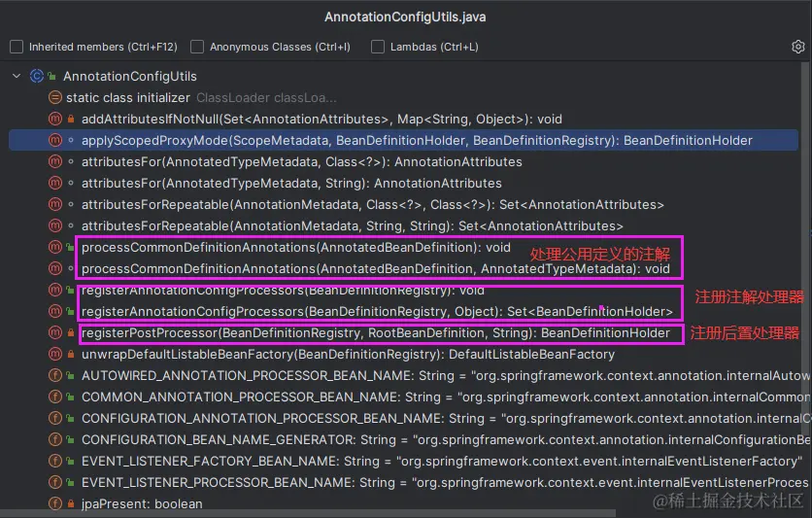Click method icon of registerAnnotationConfigProcessors returning Set
Image resolution: width=812 pixels, height=518 pixels.
(x=55, y=311)
